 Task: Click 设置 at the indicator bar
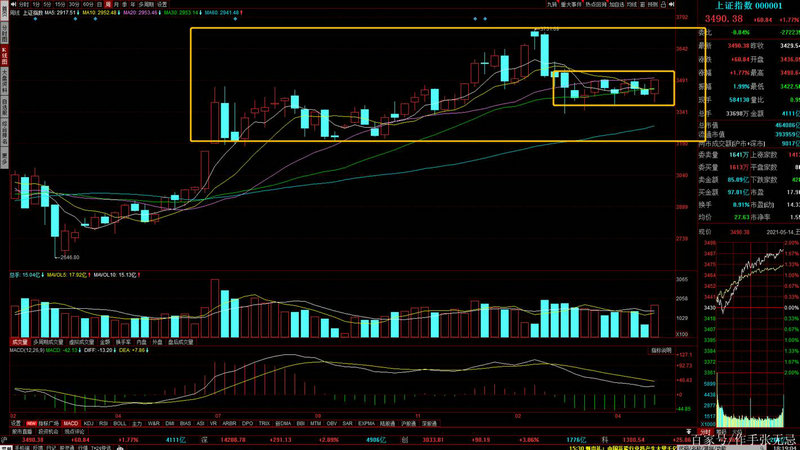14,424
